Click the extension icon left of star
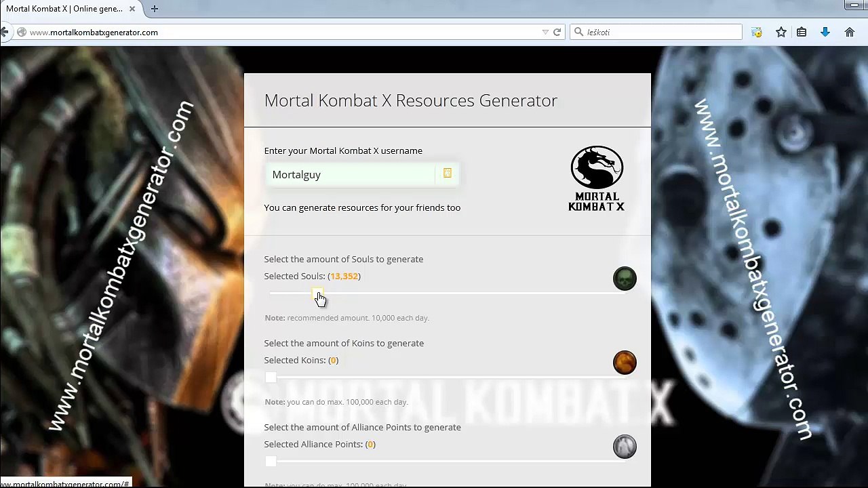This screenshot has height=488, width=868. point(757,32)
